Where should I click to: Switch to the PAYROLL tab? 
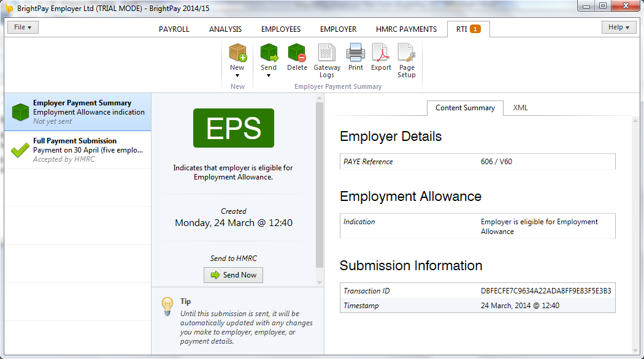pos(174,29)
